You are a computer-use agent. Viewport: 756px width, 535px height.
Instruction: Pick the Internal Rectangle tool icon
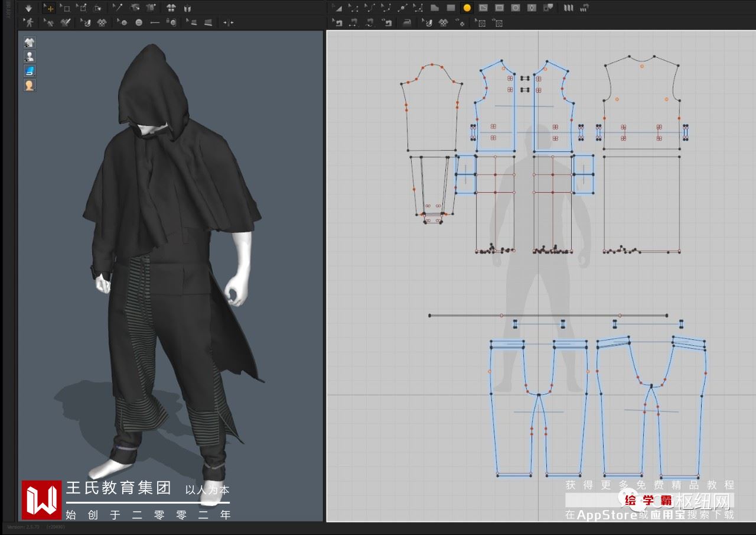click(499, 8)
